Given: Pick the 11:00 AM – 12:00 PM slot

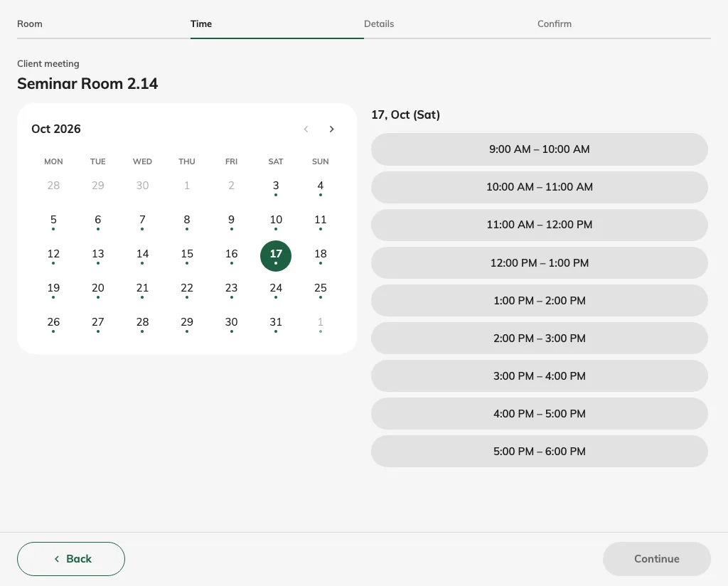Looking at the screenshot, I should coord(540,225).
